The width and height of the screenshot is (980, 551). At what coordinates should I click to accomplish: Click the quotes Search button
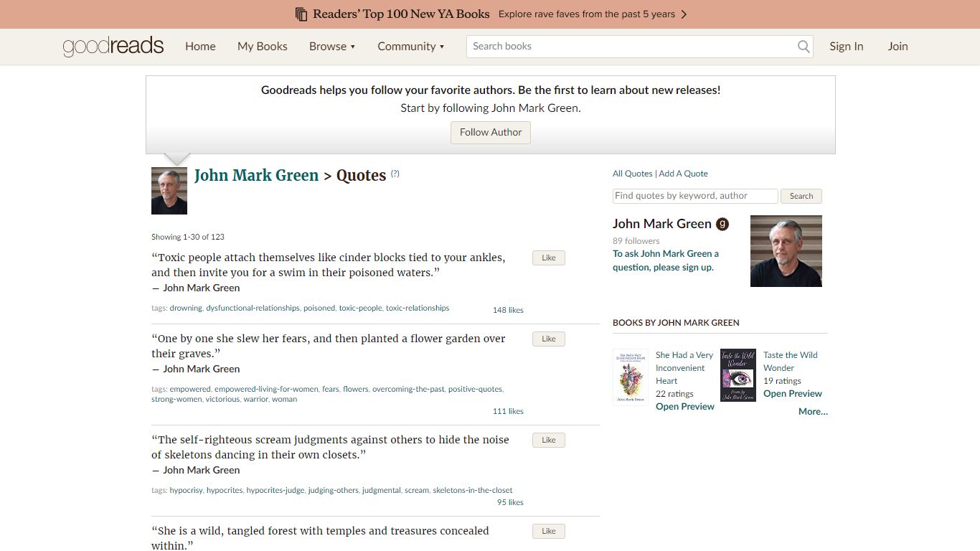[x=801, y=196]
